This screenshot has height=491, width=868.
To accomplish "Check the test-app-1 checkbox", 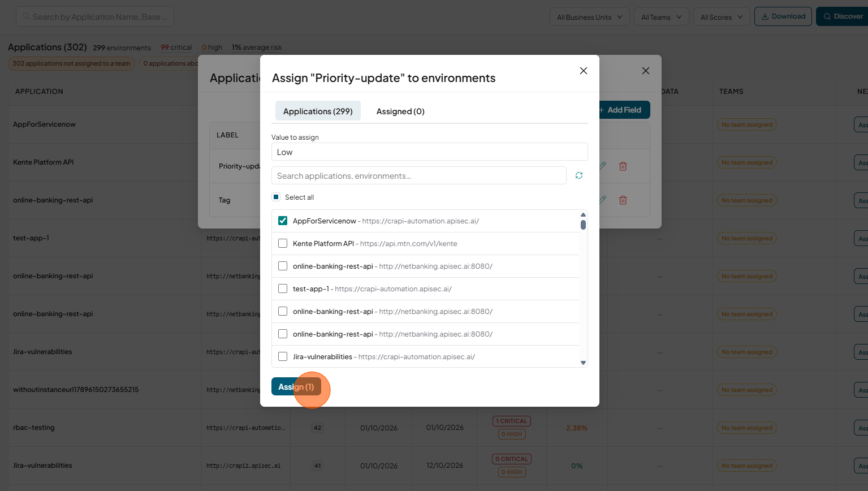I will click(283, 288).
